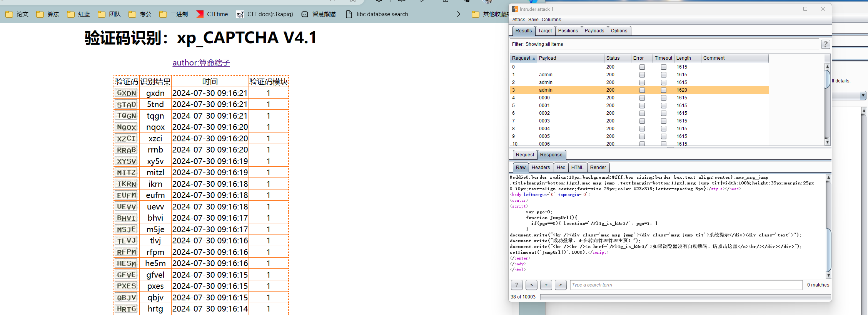Toggle Timeout checkbox for request 0
The width and height of the screenshot is (868, 315).
click(x=664, y=67)
